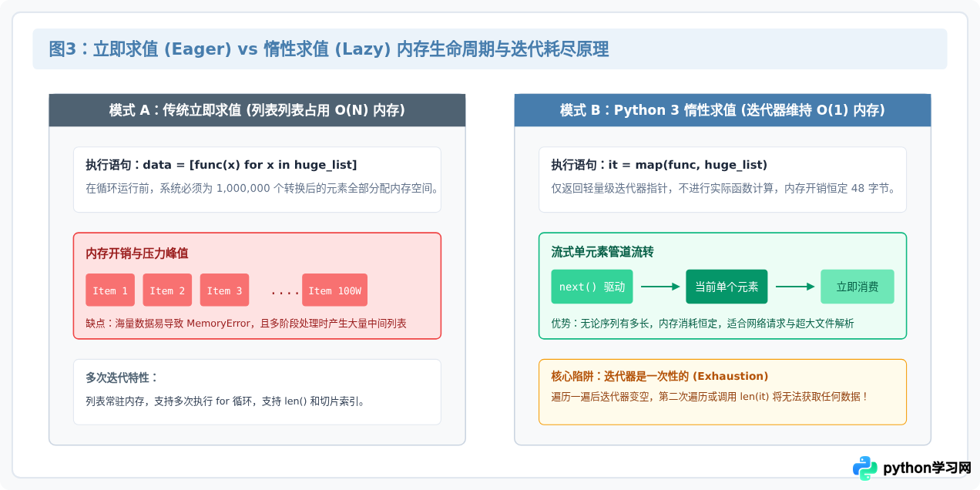Click the 图3 diagram title text
Screen dimensions: 980x490
click(329, 49)
